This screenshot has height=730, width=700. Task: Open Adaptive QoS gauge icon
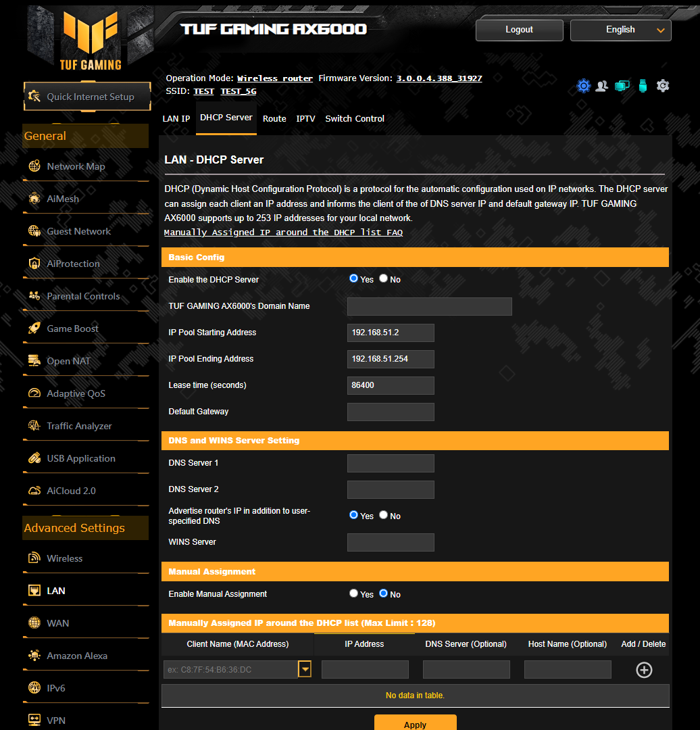[x=34, y=393]
